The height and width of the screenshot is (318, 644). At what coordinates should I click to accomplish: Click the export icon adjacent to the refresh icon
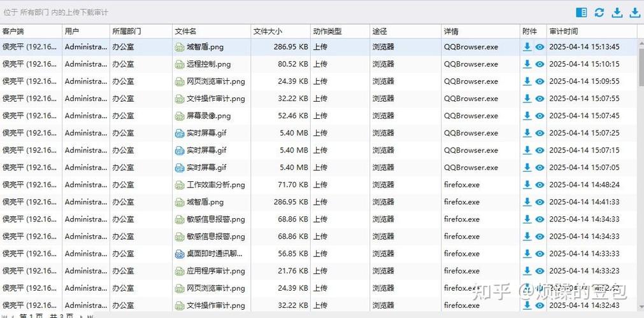(617, 13)
